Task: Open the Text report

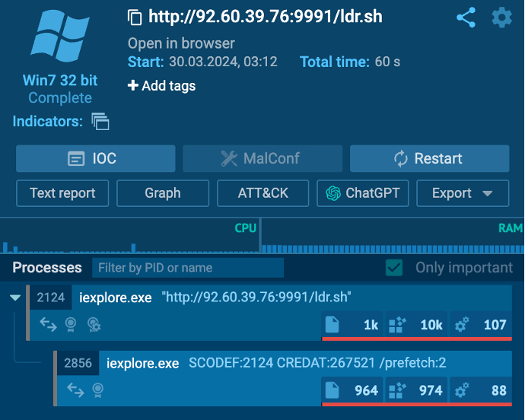Action: click(62, 193)
